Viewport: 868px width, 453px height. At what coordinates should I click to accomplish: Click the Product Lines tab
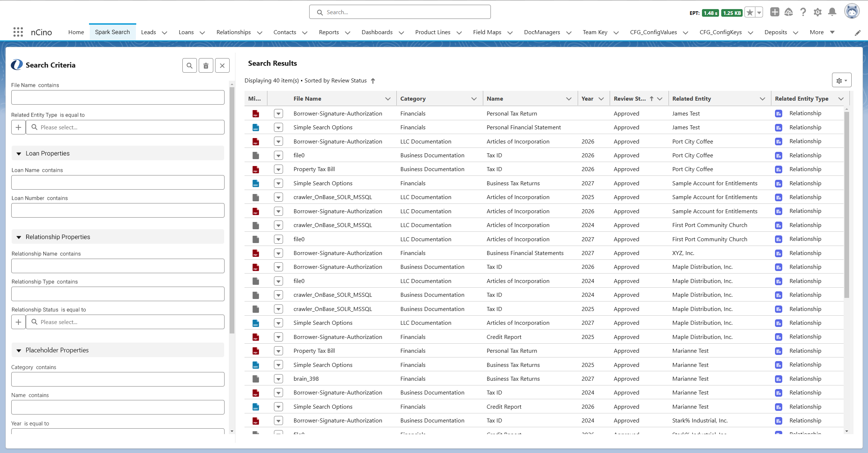(433, 32)
